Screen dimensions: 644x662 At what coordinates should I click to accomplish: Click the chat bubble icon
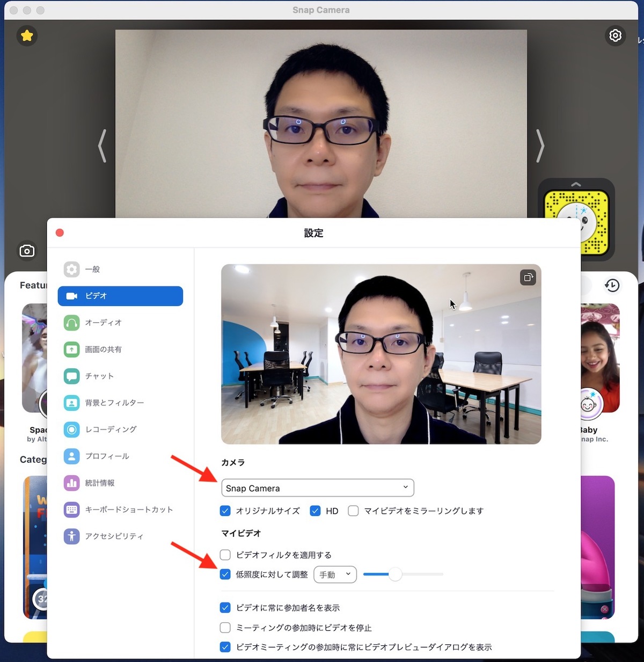[71, 376]
